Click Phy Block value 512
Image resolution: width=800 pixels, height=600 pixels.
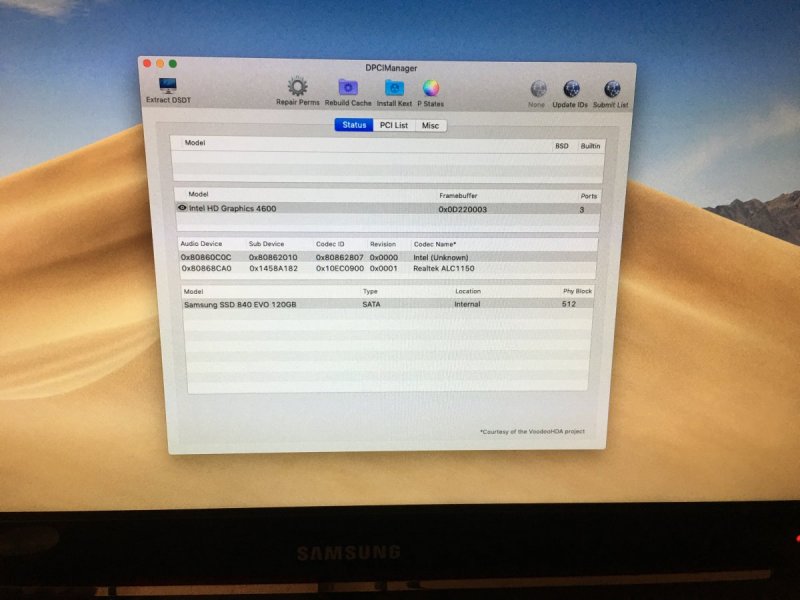[568, 304]
